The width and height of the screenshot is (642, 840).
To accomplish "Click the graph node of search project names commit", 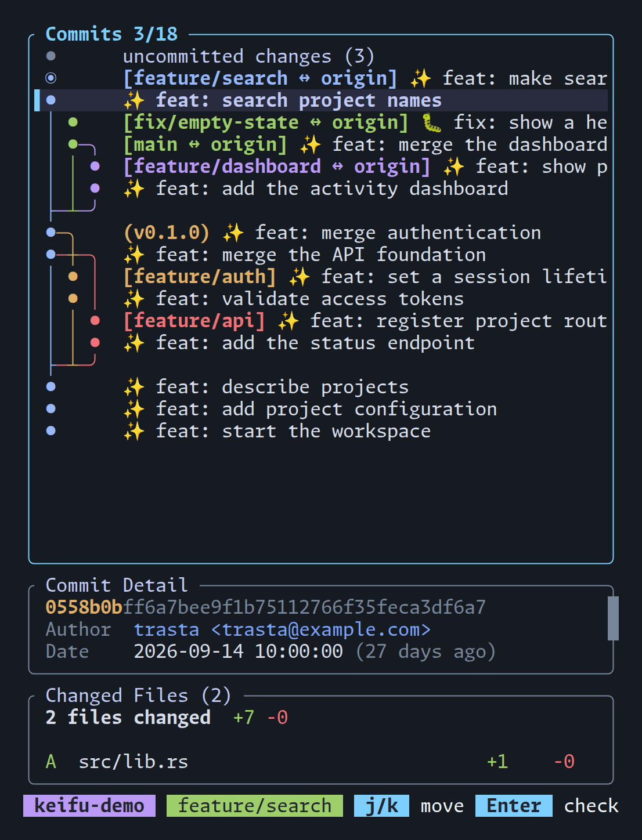I will pos(51,100).
